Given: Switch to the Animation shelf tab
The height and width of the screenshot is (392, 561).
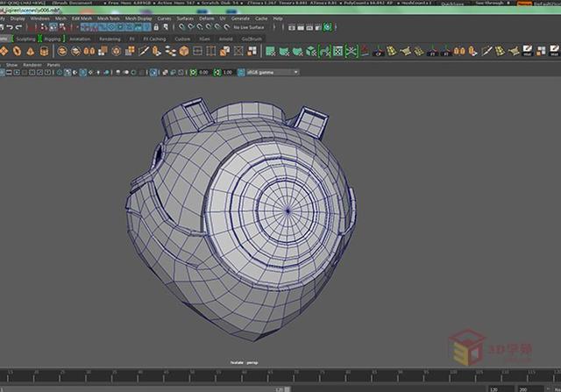Looking at the screenshot, I should (80, 39).
